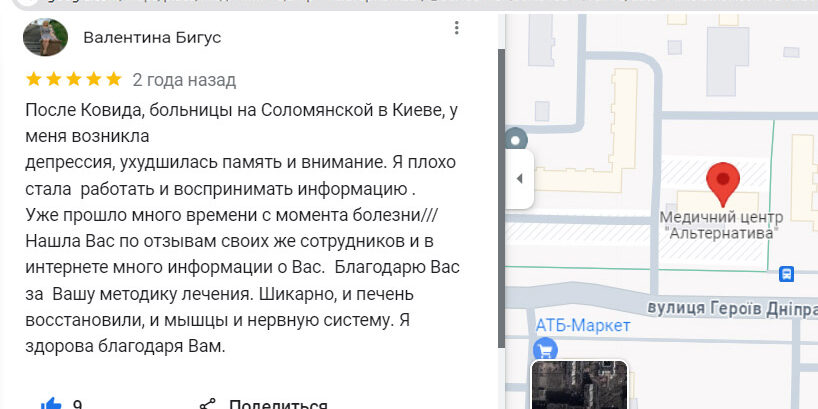Click the Поделиться share text
Screen dimensions: 818x409
pos(278,404)
